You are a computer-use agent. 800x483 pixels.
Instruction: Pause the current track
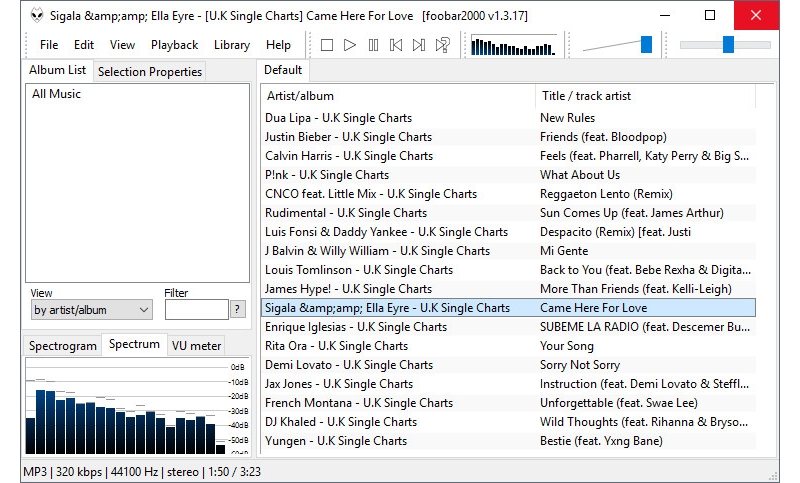373,45
